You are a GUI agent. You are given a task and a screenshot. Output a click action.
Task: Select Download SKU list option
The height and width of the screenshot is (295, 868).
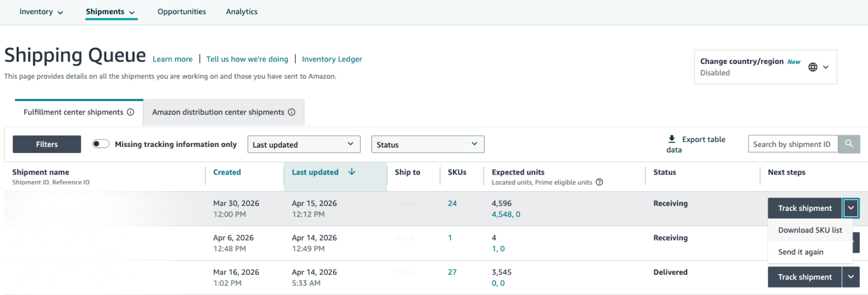click(x=810, y=230)
